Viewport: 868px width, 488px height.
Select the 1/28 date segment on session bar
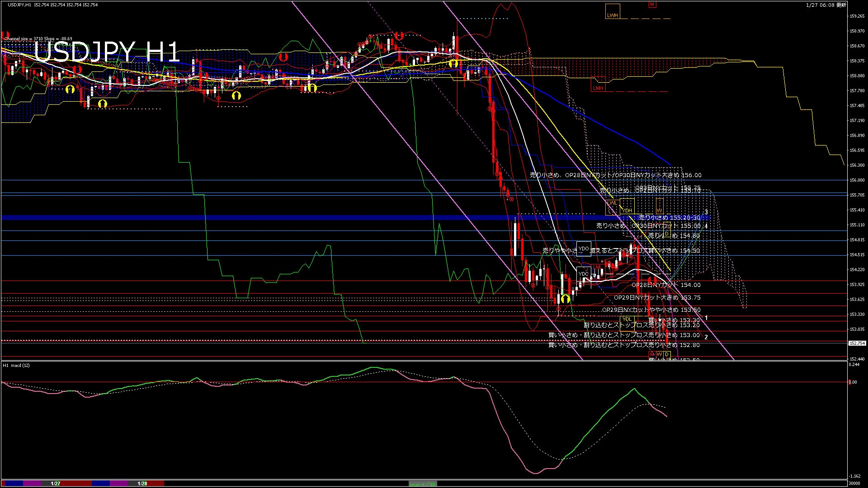click(x=142, y=483)
